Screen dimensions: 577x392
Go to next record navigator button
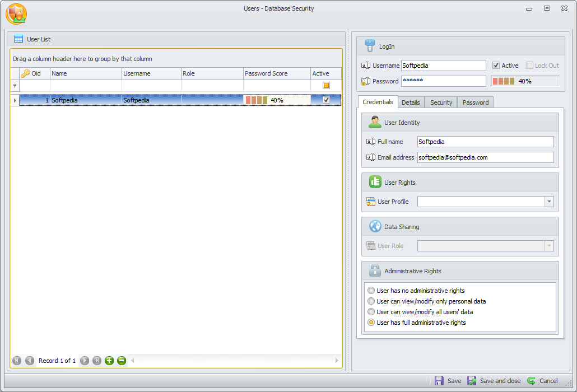point(85,361)
